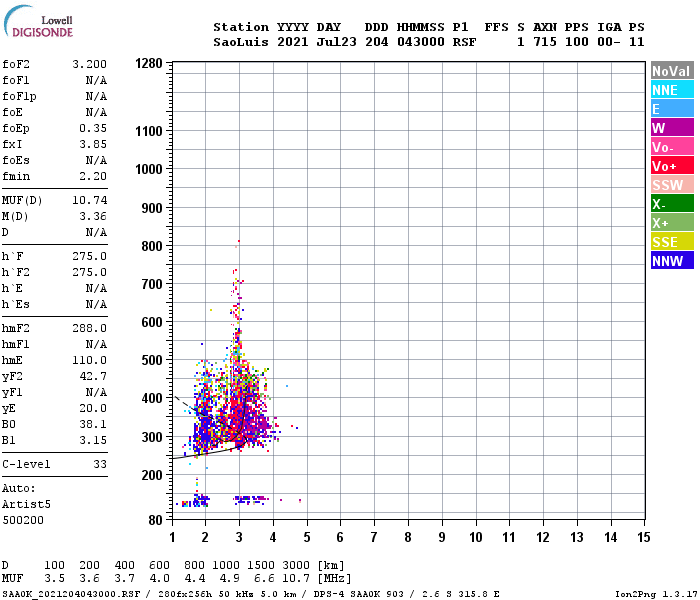700x600 pixels.
Task: Click the day-of-year 204 in header
Action: [x=377, y=42]
